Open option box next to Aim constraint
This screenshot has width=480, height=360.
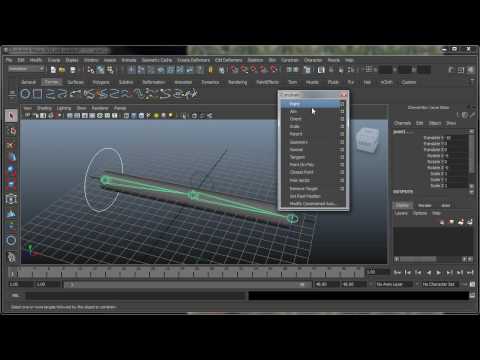[x=342, y=112]
